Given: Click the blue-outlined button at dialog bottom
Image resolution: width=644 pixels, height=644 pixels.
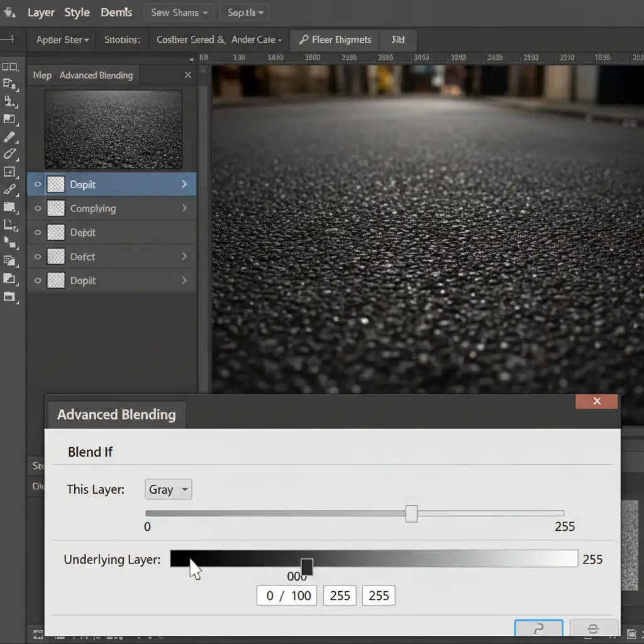Looking at the screenshot, I should (538, 629).
